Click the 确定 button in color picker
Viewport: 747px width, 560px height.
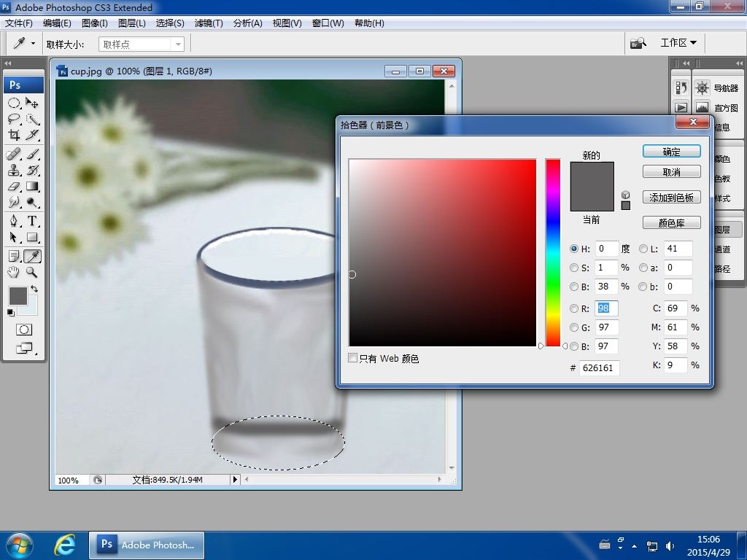(671, 152)
